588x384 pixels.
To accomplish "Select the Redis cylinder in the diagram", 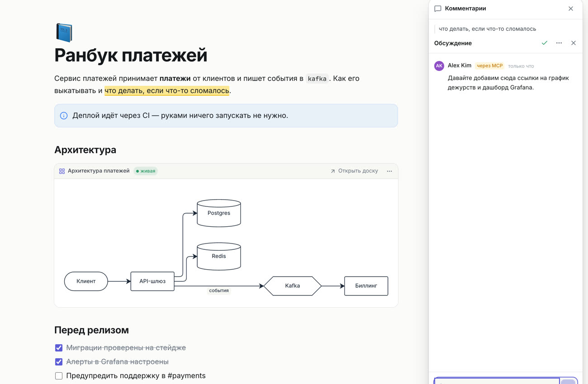I will pos(219,256).
